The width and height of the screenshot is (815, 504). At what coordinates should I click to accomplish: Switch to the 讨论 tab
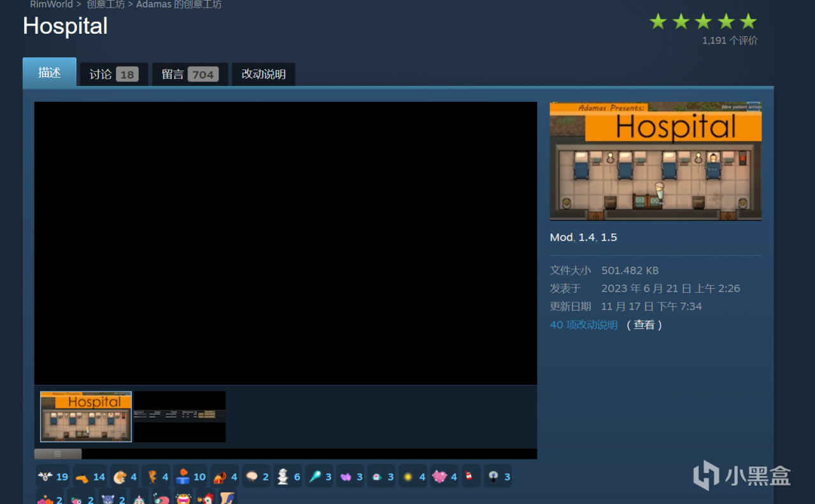click(x=113, y=74)
